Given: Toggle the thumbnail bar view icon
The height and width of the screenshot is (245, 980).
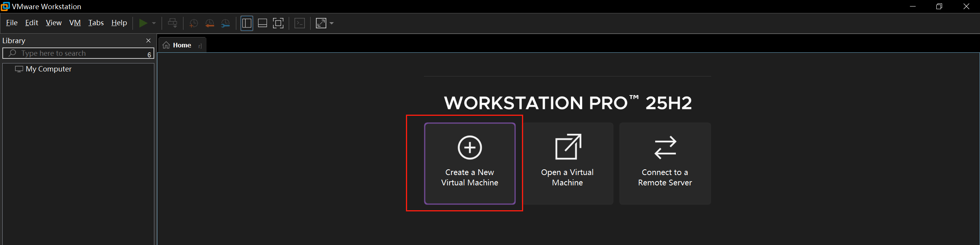Looking at the screenshot, I should click(262, 23).
